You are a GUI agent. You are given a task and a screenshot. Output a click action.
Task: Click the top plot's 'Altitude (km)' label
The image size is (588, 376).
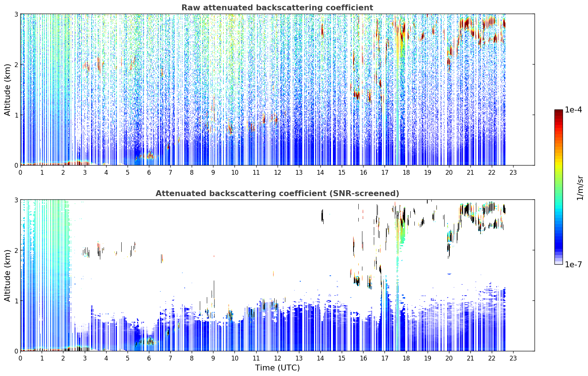pyautogui.click(x=7, y=90)
